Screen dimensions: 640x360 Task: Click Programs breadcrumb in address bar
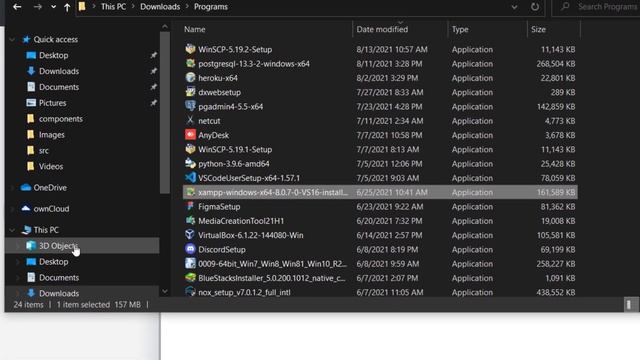click(211, 7)
